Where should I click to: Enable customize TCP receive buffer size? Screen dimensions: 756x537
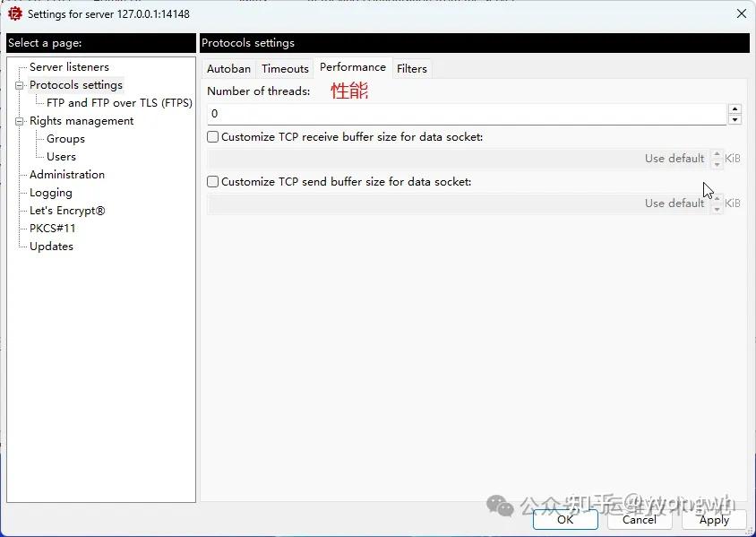[x=212, y=136]
